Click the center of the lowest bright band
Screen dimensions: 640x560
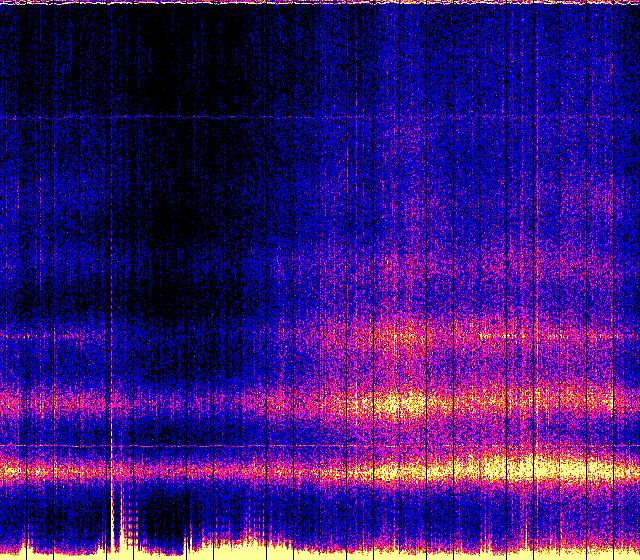320,468
